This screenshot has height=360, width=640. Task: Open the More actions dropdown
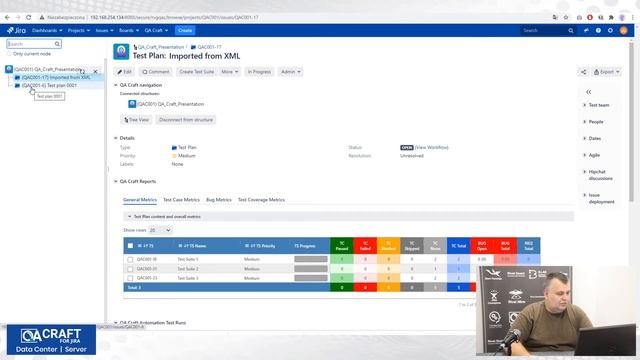click(229, 72)
